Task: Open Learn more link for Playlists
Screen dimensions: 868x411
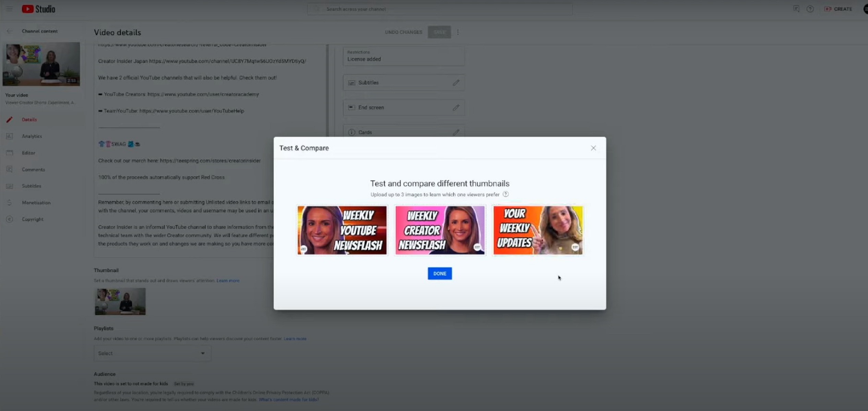Action: pos(295,339)
